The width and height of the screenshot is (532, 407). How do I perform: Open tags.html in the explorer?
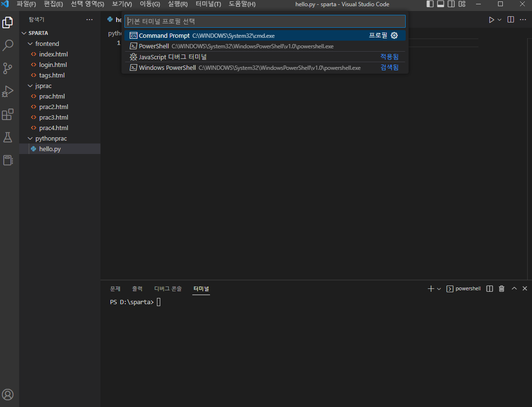click(x=60, y=75)
